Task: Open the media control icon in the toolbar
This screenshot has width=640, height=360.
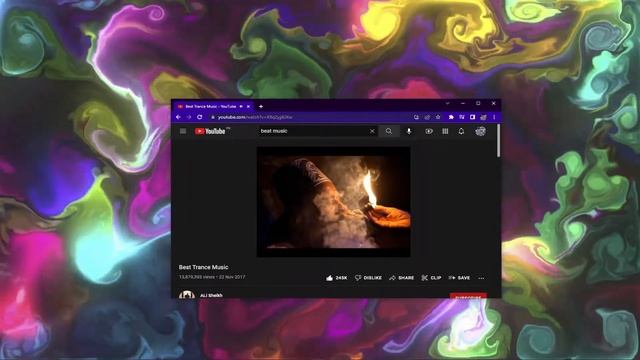Action: pyautogui.click(x=462, y=117)
